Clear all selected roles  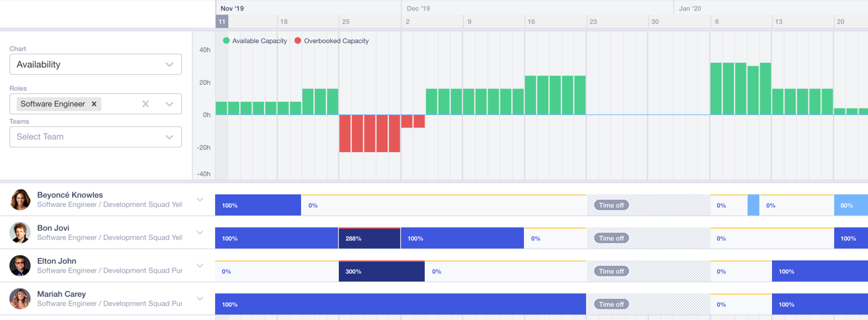pyautogui.click(x=146, y=104)
